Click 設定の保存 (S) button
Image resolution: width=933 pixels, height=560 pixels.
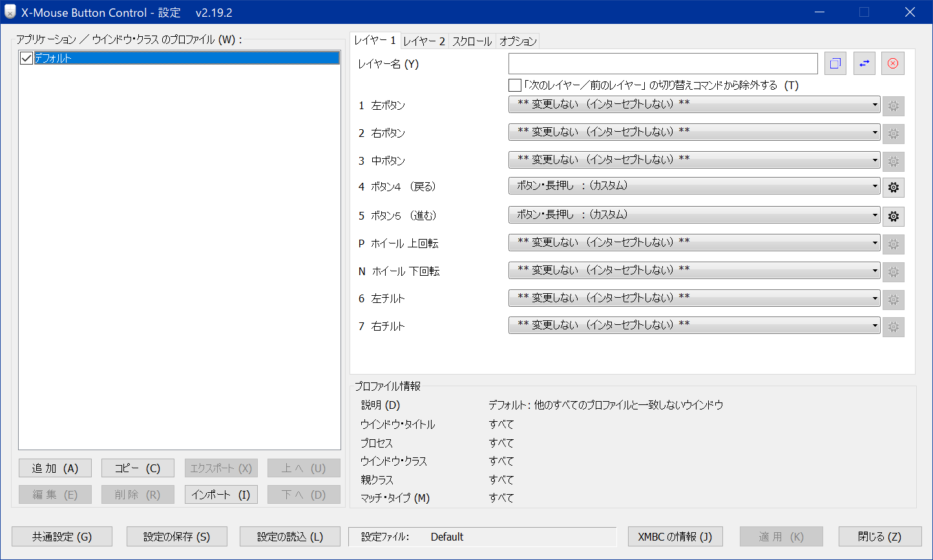pyautogui.click(x=177, y=537)
